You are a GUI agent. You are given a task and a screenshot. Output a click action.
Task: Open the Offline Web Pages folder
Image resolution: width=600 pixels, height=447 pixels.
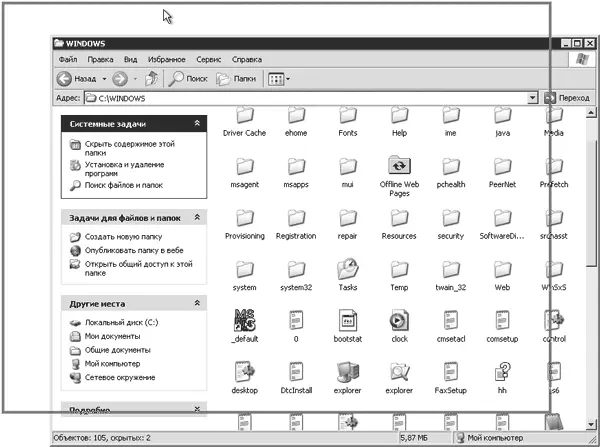398,169
